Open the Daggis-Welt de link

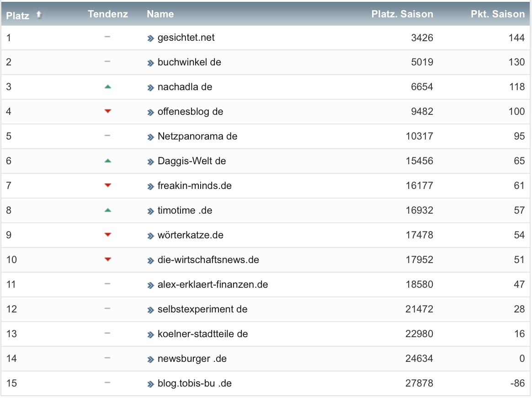coord(192,161)
